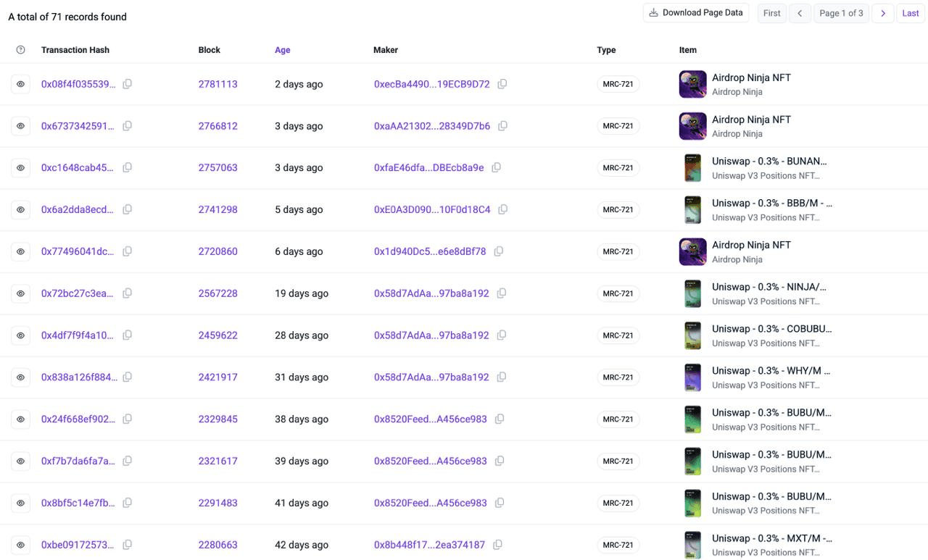
Task: Preview details of transaction 0x8bf5c14e7fb
Action: click(x=20, y=503)
